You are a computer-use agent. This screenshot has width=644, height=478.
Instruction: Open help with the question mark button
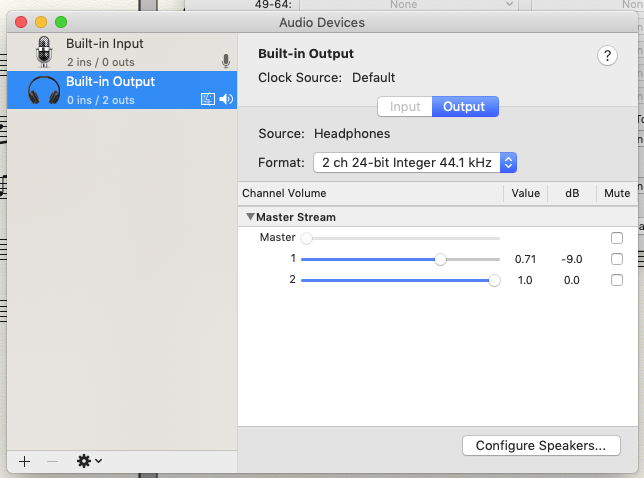click(x=607, y=56)
